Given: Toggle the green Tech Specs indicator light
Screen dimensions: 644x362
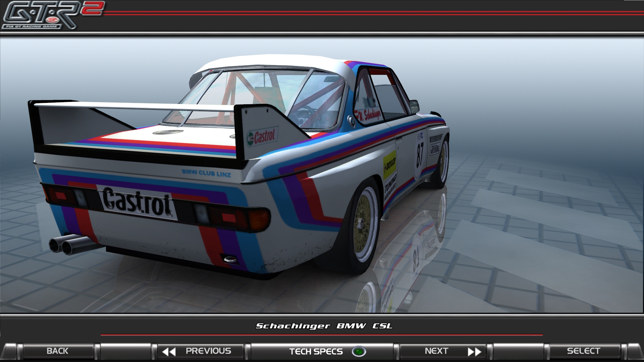Looking at the screenshot, I should tap(359, 352).
